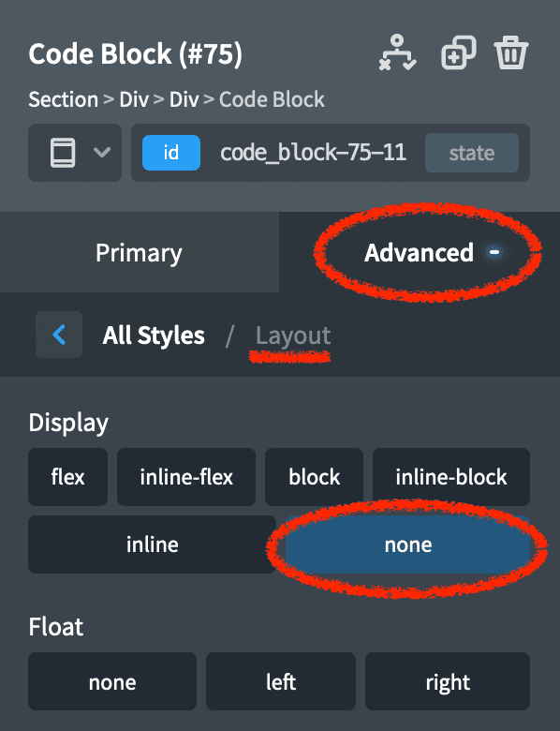Duplicate the Code Block element

[459, 52]
